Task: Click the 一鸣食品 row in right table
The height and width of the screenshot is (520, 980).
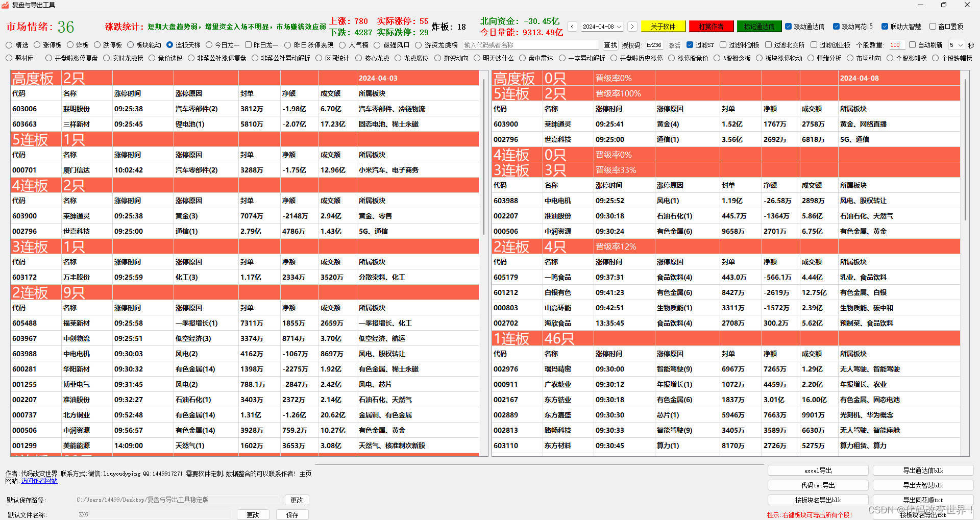Action: point(726,277)
